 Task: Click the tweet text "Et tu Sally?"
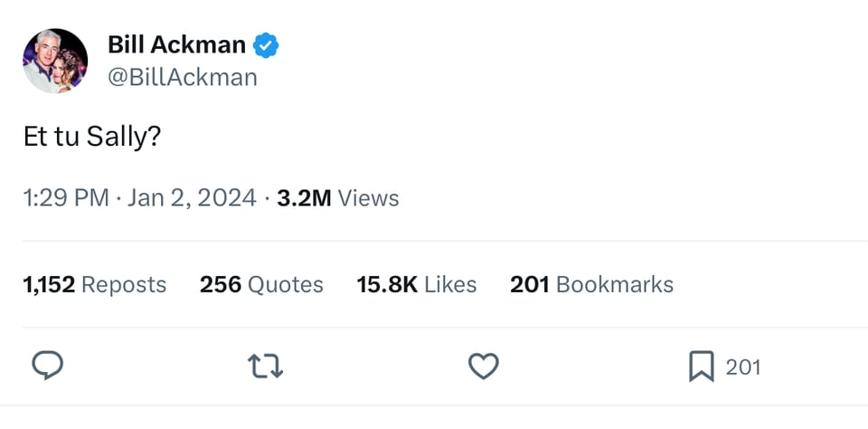point(91,137)
